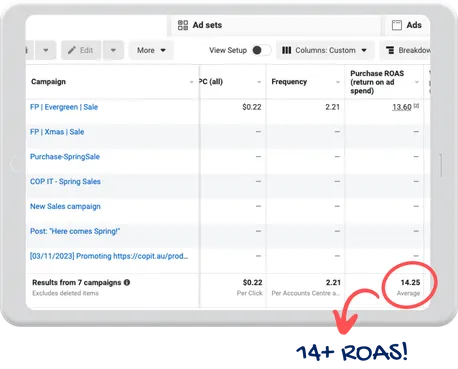Open the New Sales campaign link

tap(65, 206)
